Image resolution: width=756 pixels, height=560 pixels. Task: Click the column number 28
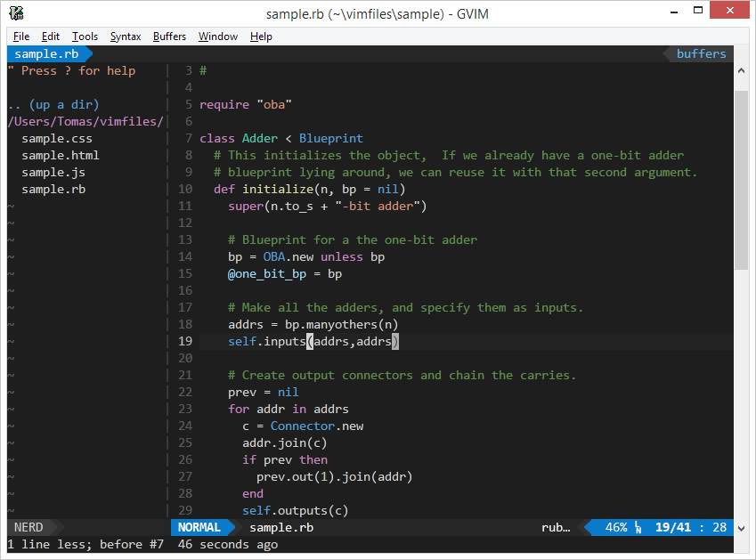pyautogui.click(x=719, y=528)
